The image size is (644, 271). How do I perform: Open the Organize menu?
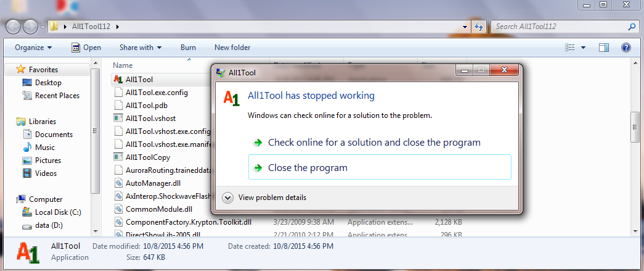33,48
